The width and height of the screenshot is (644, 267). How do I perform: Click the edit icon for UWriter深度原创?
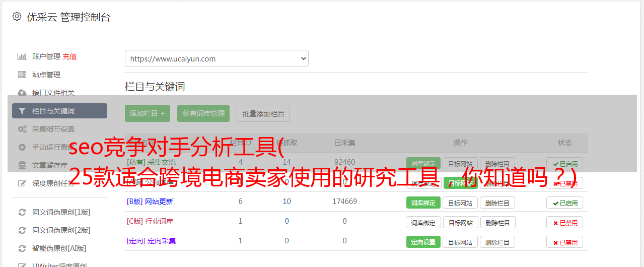click(x=22, y=265)
